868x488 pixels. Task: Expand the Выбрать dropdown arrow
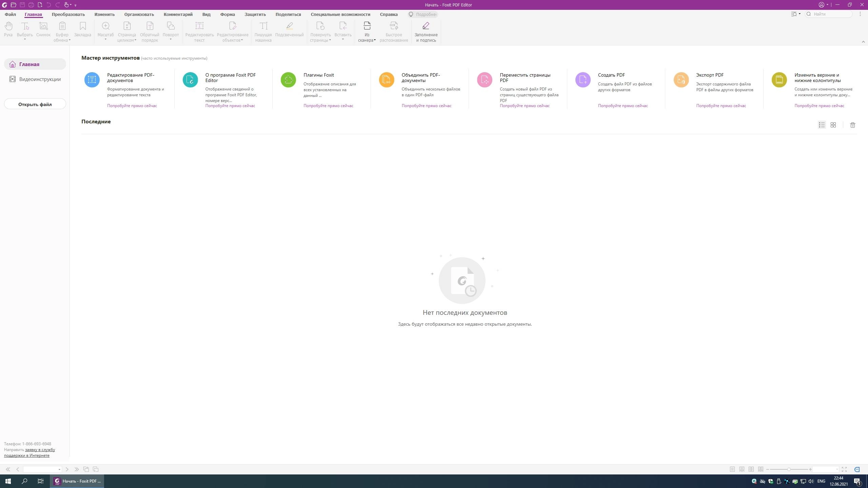(x=25, y=40)
